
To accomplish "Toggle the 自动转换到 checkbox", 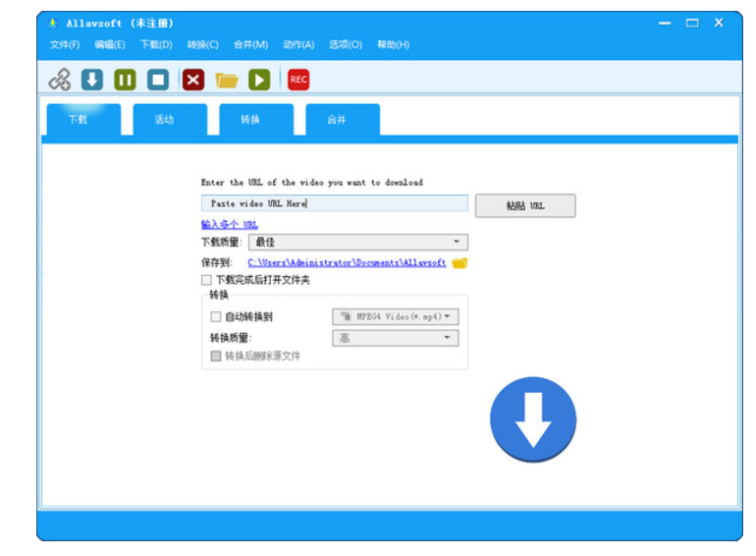I will pos(216,316).
